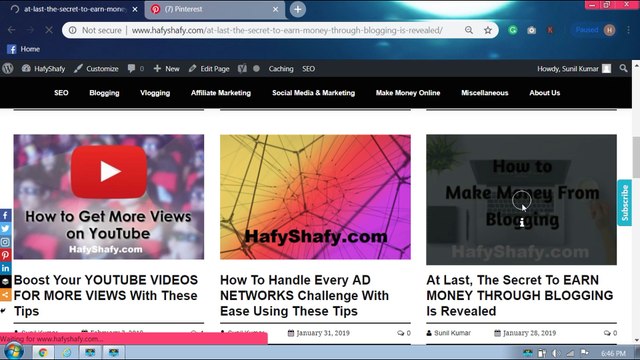Screen dimensions: 640x360
Task: Open Windows Start button
Action: coord(13,352)
